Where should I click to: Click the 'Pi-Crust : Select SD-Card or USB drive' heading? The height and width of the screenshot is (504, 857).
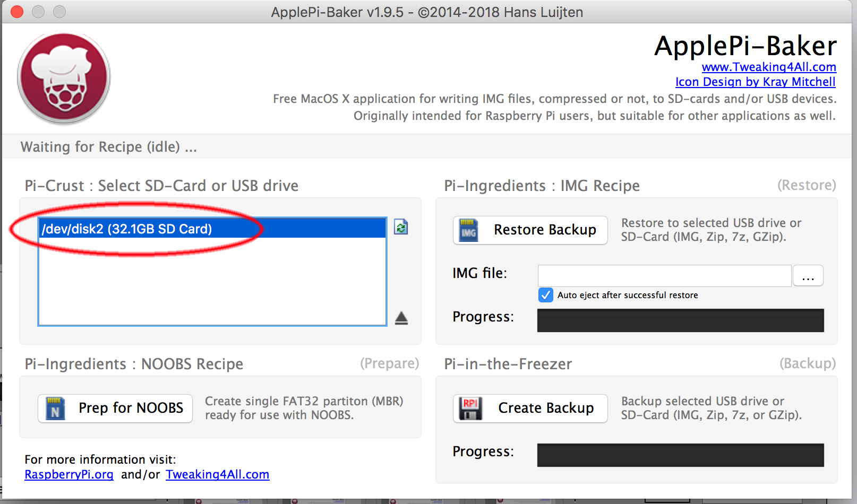point(161,186)
